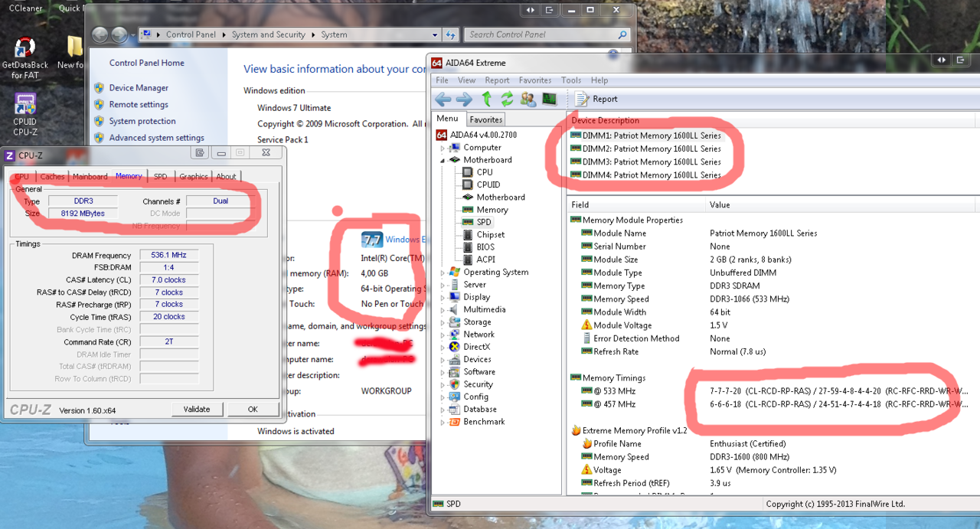Open AIDA64 users manager icon in toolbar

pos(528,99)
